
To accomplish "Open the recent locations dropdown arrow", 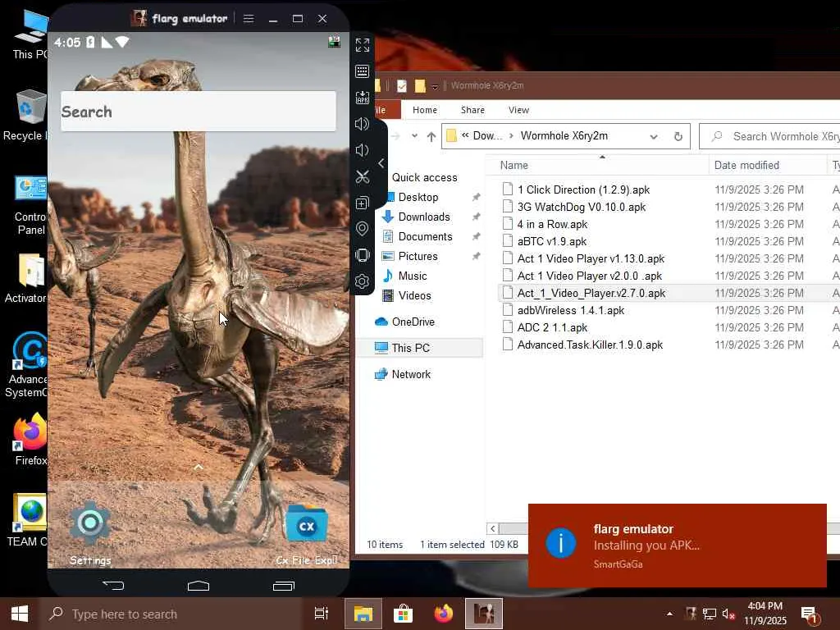I will (414, 136).
